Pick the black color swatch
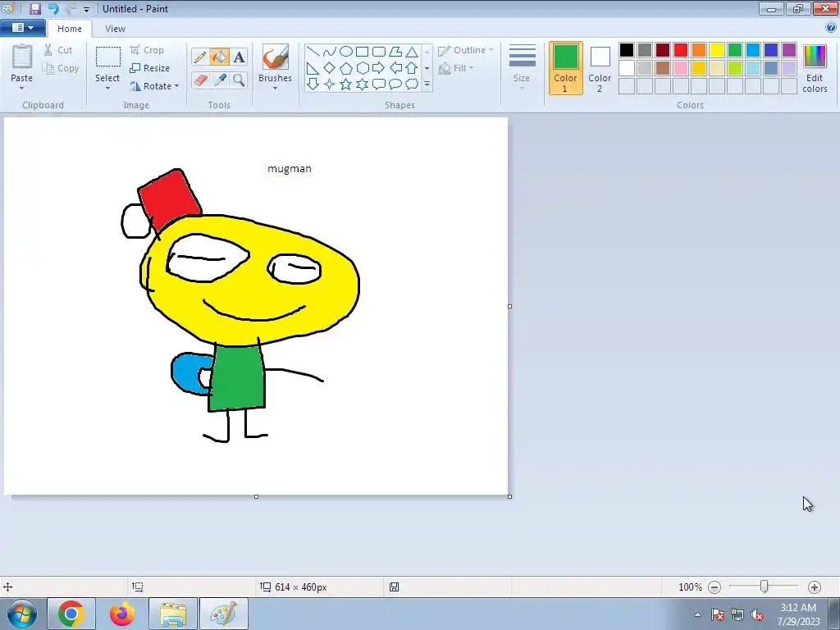The width and height of the screenshot is (840, 630). (x=626, y=50)
